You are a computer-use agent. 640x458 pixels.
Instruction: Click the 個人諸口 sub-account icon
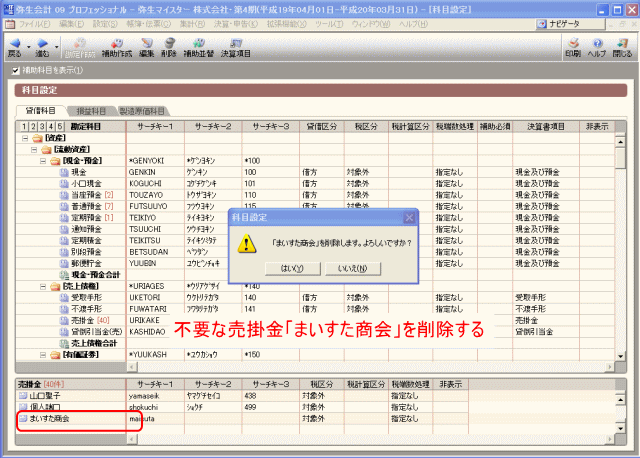click(x=23, y=407)
